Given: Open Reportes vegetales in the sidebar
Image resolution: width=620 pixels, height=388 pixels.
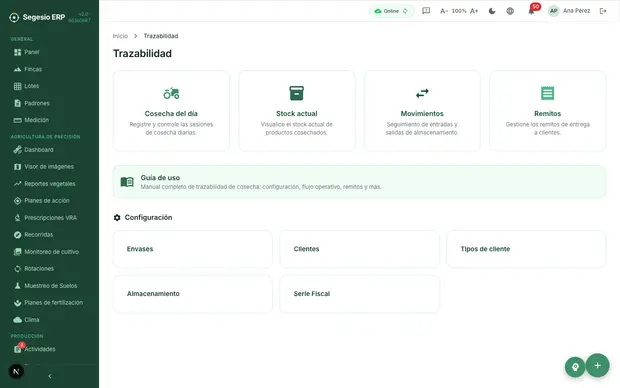Looking at the screenshot, I should pyautogui.click(x=49, y=184).
